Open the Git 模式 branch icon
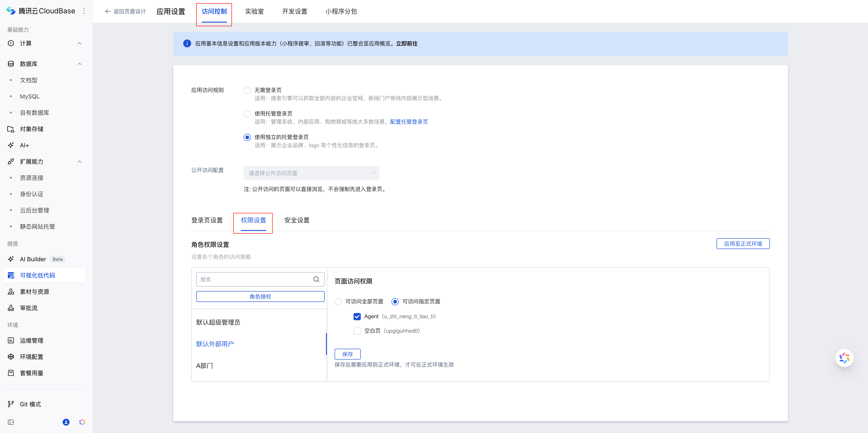 click(x=11, y=404)
